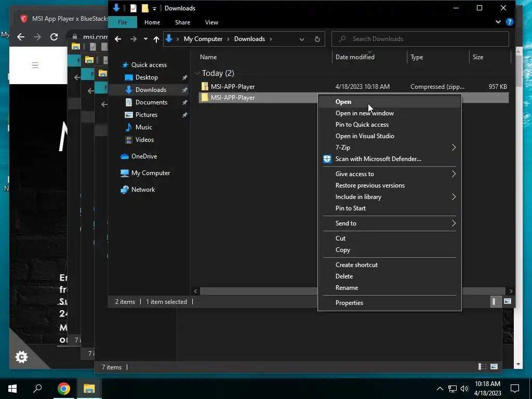Viewport: 532px width, 399px height.
Task: Open Explorer help question mark icon
Action: coord(509,22)
